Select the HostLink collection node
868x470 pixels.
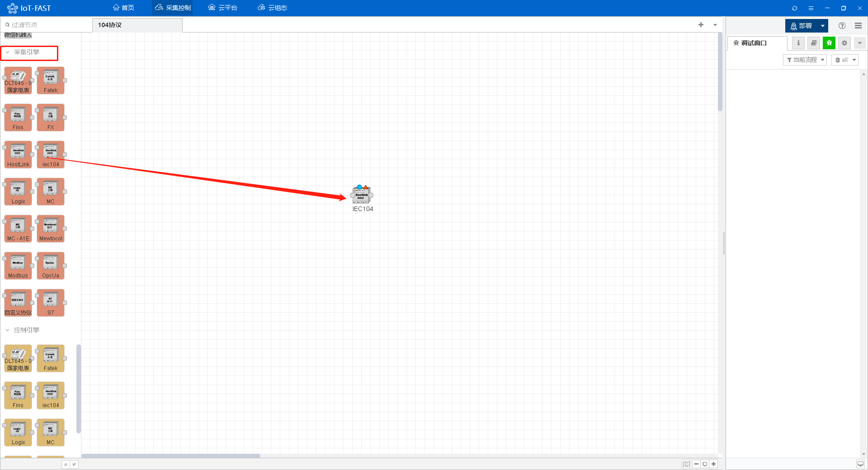click(18, 155)
